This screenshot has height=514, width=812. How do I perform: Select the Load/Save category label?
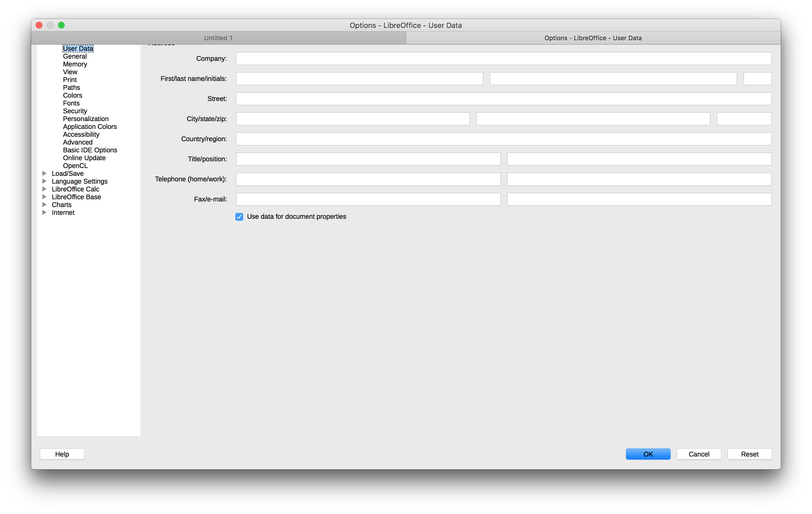(68, 174)
